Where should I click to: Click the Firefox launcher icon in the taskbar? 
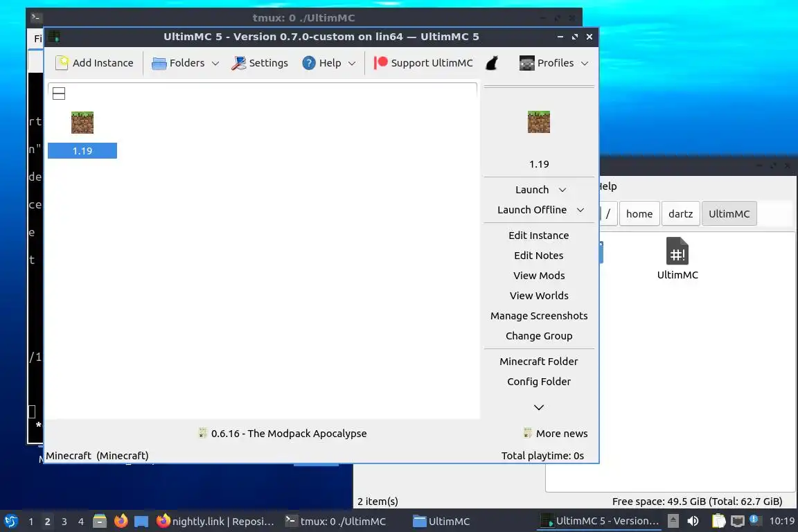click(121, 522)
